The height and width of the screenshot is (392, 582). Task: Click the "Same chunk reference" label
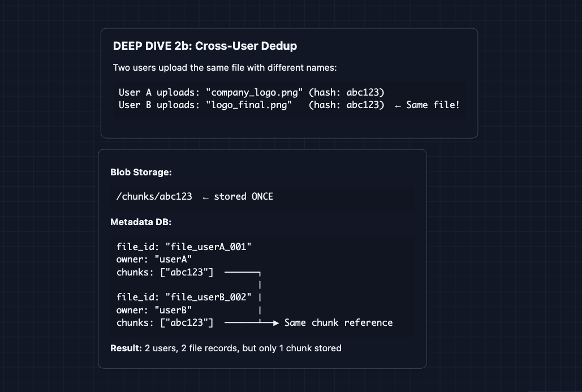(x=338, y=323)
